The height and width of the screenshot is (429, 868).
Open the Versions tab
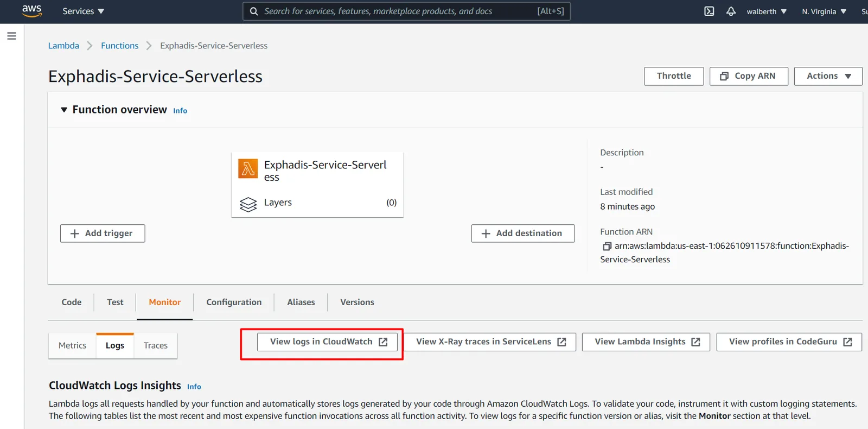(x=357, y=302)
